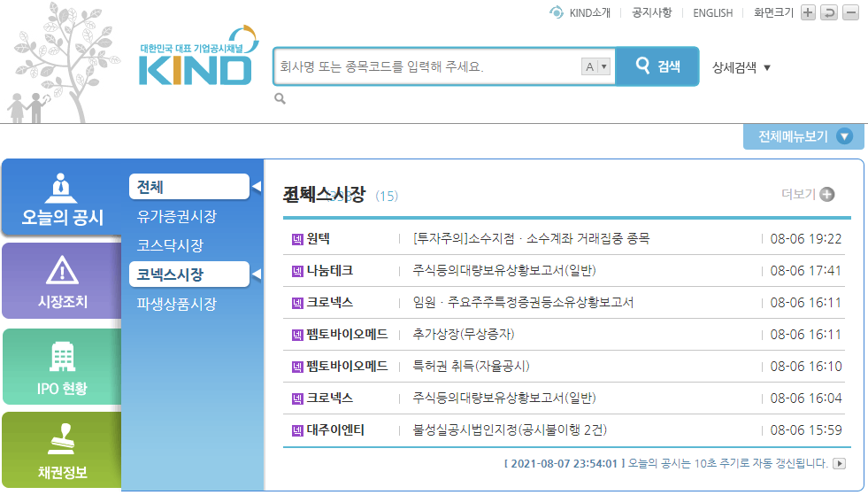Open 임원ㆍ주요주주특정증권등소유상황보고서 disclosure
The width and height of the screenshot is (868, 495).
tap(523, 302)
